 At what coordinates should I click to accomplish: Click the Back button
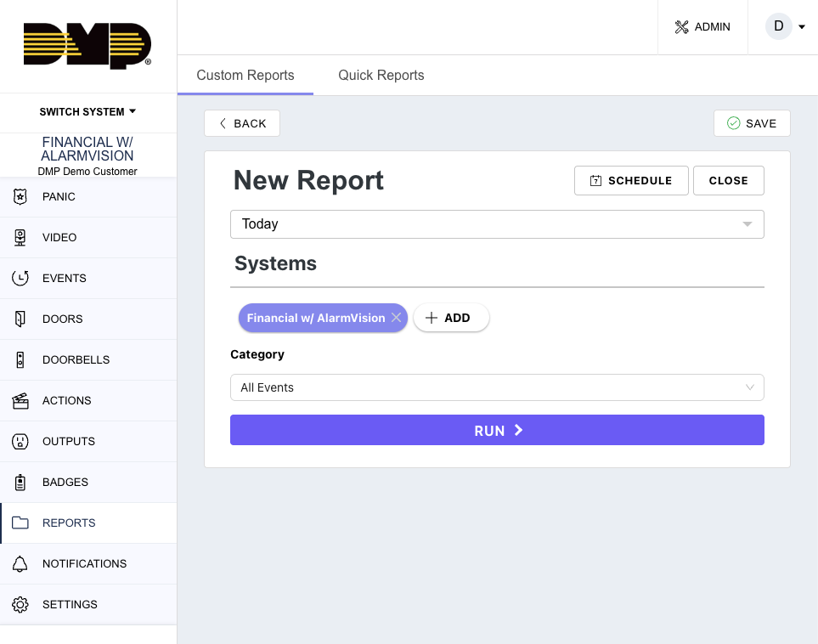(x=242, y=123)
